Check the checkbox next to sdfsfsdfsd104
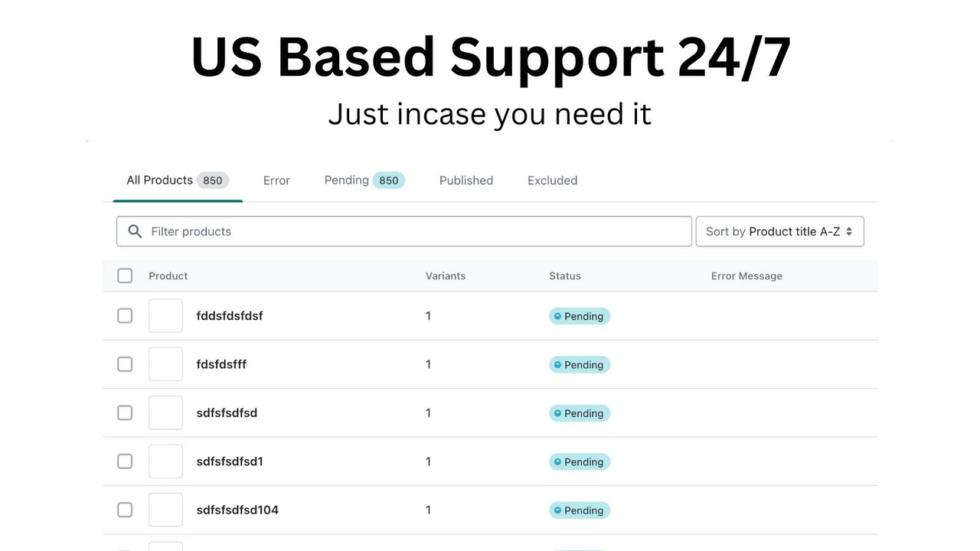 click(x=125, y=510)
